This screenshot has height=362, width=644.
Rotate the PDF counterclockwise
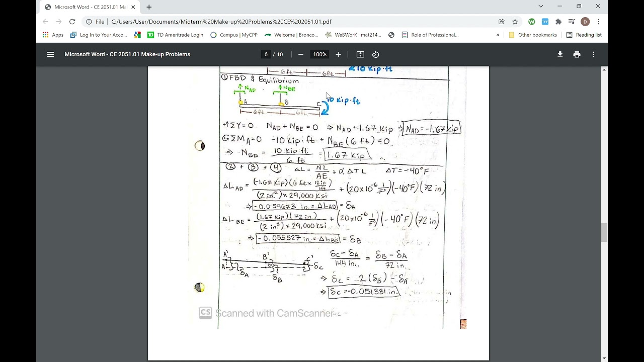coord(375,54)
